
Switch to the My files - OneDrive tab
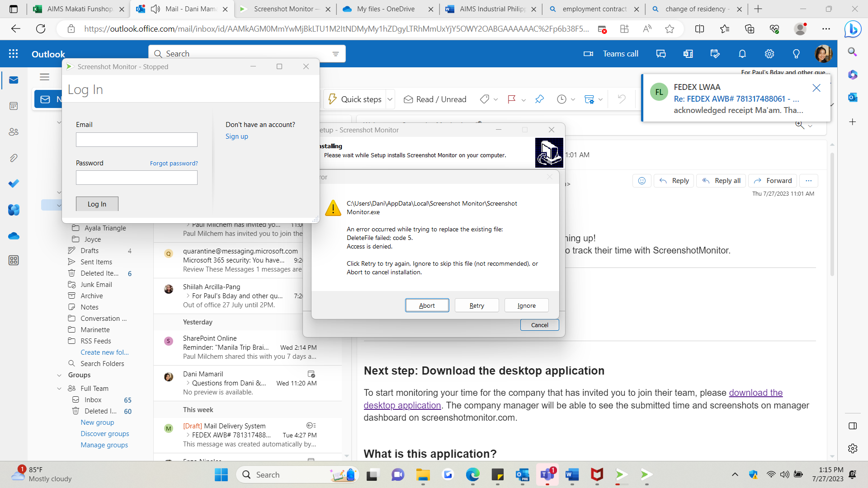pos(385,9)
